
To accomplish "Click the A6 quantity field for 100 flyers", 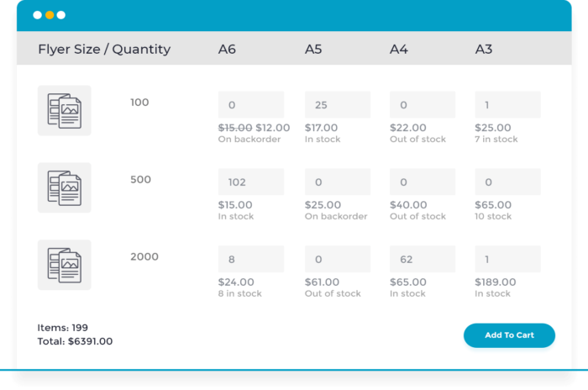I will pyautogui.click(x=251, y=105).
